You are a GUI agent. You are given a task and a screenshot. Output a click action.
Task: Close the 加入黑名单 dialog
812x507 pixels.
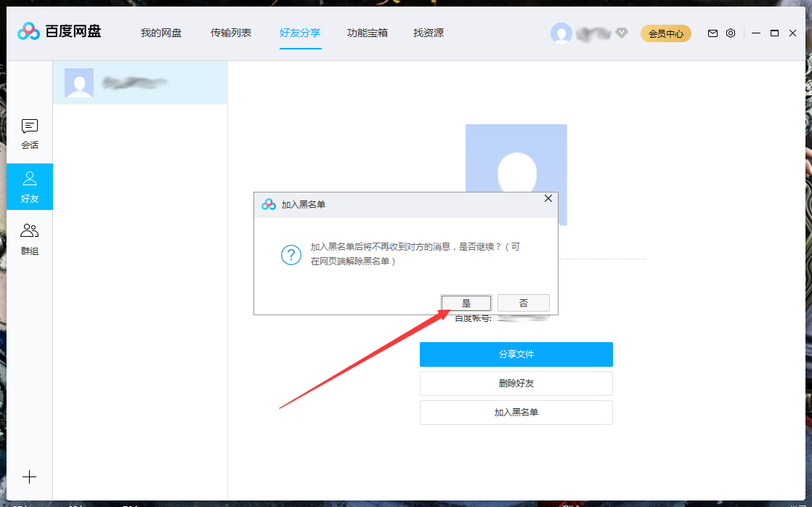point(548,198)
